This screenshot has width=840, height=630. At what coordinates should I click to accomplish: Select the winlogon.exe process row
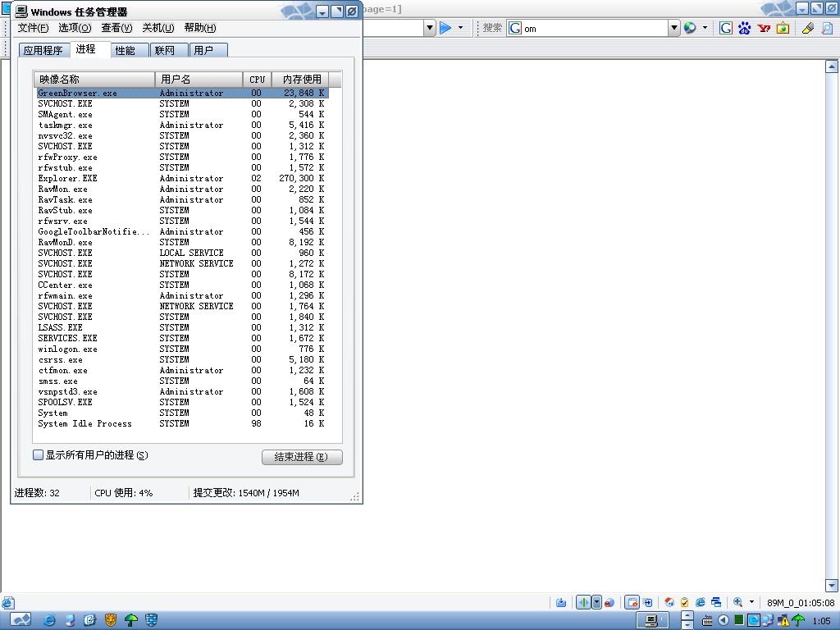coord(182,349)
